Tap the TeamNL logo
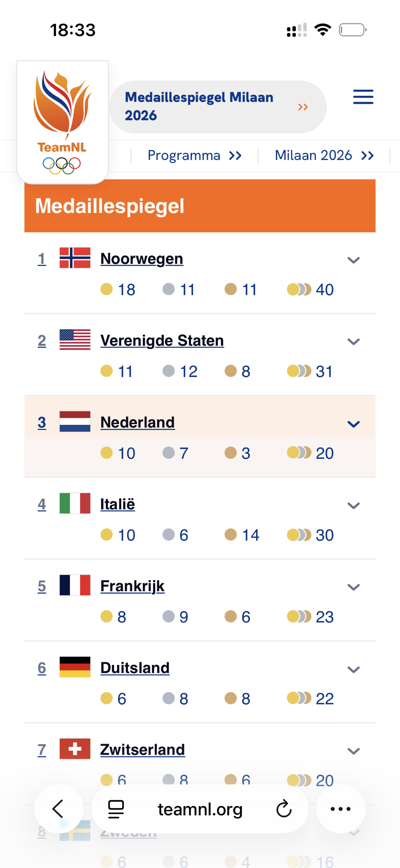Viewport: 400px width, 868px height. point(62,122)
